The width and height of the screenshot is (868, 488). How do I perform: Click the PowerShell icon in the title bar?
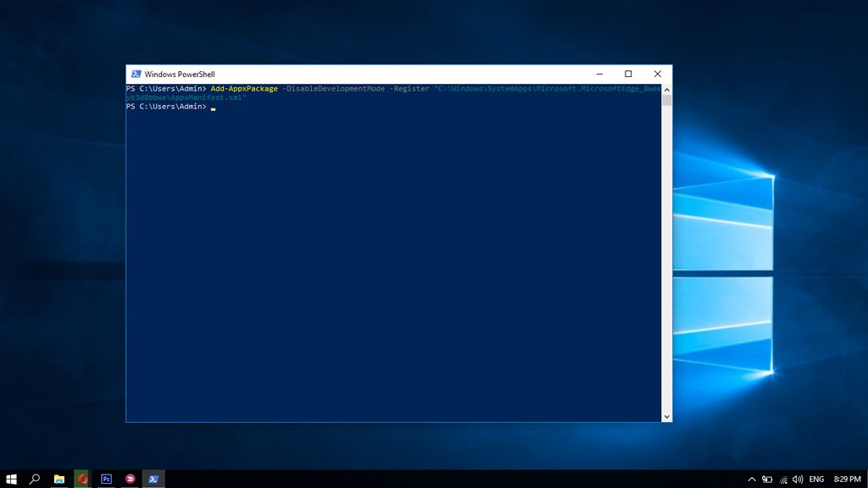(x=136, y=75)
